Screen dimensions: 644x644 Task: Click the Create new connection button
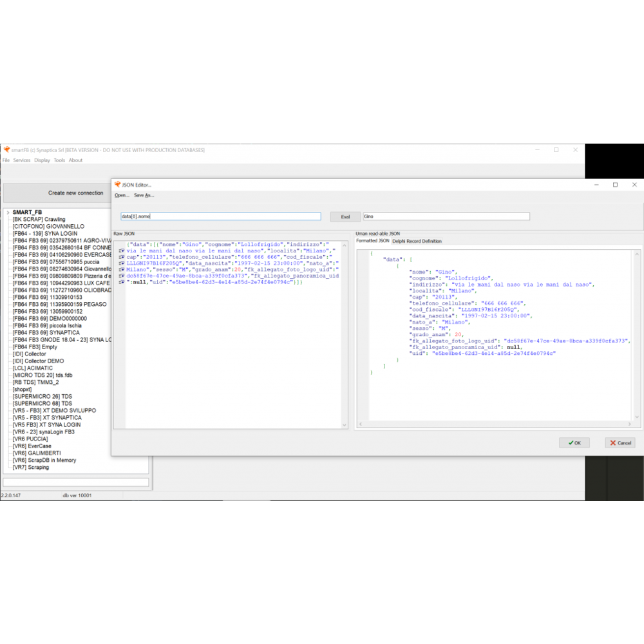point(75,193)
